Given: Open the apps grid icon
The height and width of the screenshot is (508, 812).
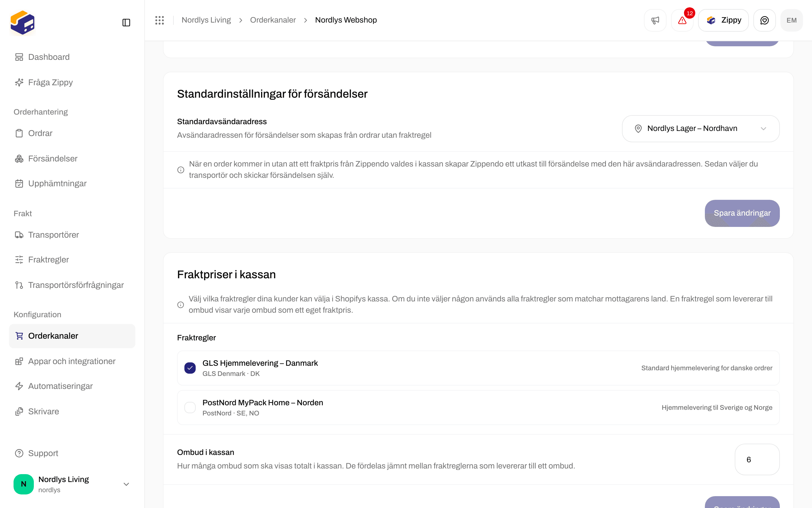Looking at the screenshot, I should (160, 20).
